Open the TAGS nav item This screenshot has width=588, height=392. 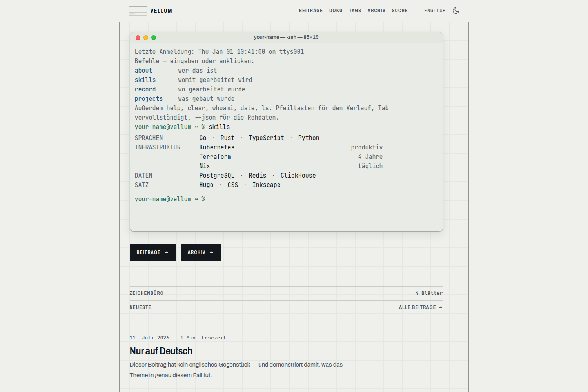click(x=355, y=11)
